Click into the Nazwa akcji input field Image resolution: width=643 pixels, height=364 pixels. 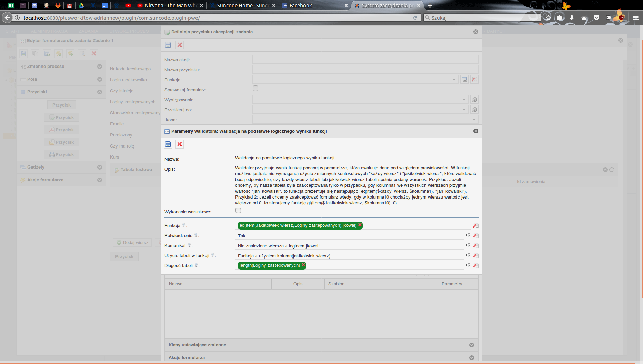(x=365, y=60)
